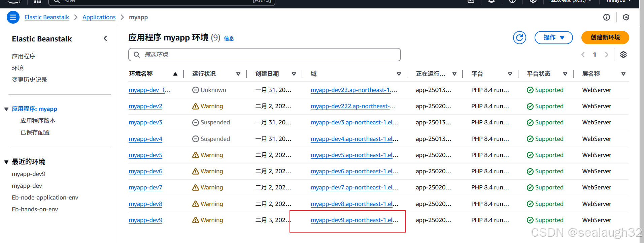
Task: Open the myapp-dev222.ap-northeast domain link
Action: [x=353, y=107]
